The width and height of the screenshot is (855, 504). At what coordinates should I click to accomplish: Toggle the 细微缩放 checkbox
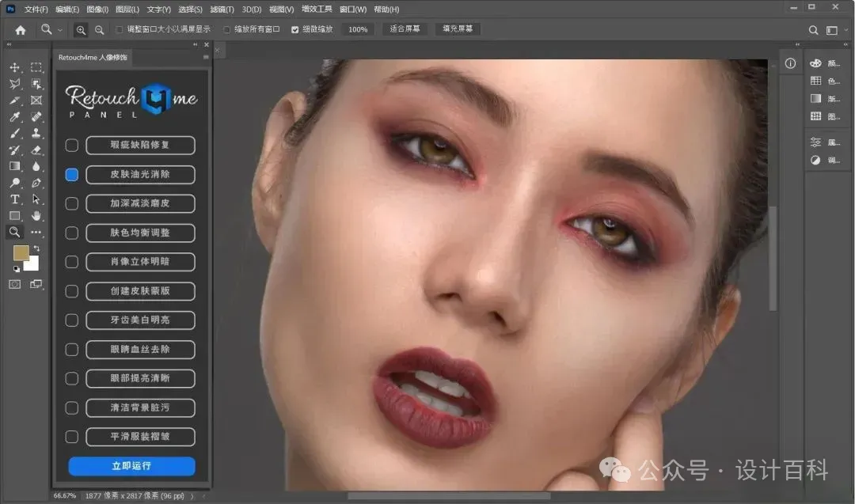click(294, 29)
